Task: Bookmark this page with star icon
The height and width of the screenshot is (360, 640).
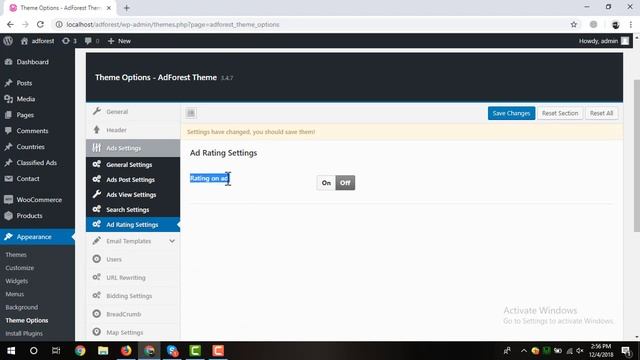Action: [x=573, y=24]
